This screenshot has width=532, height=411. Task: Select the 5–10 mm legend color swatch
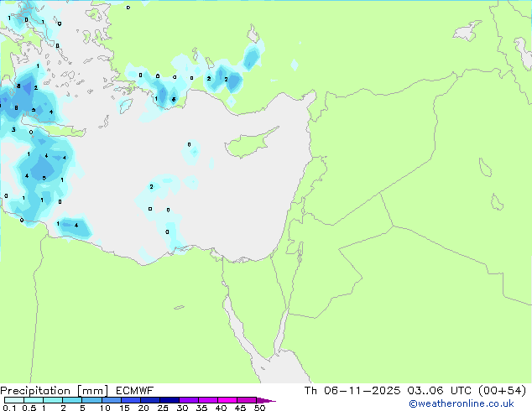click(91, 400)
